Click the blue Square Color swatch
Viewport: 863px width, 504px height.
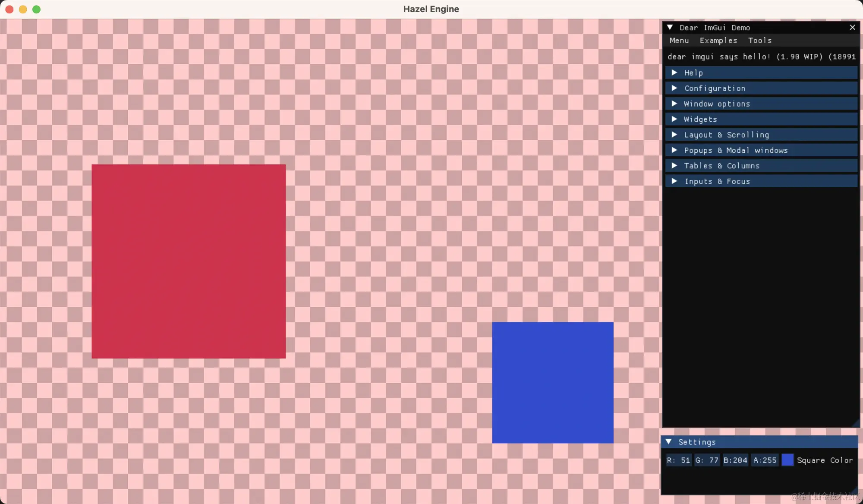click(787, 460)
